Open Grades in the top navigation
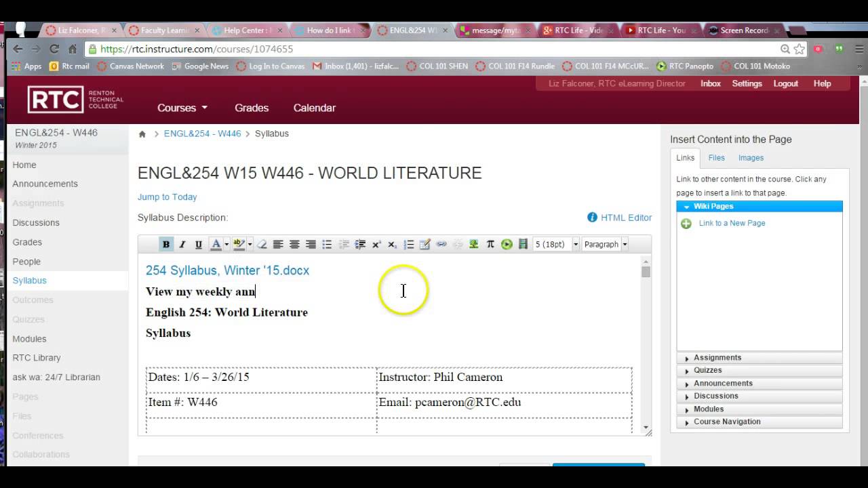The image size is (868, 488). 252,108
